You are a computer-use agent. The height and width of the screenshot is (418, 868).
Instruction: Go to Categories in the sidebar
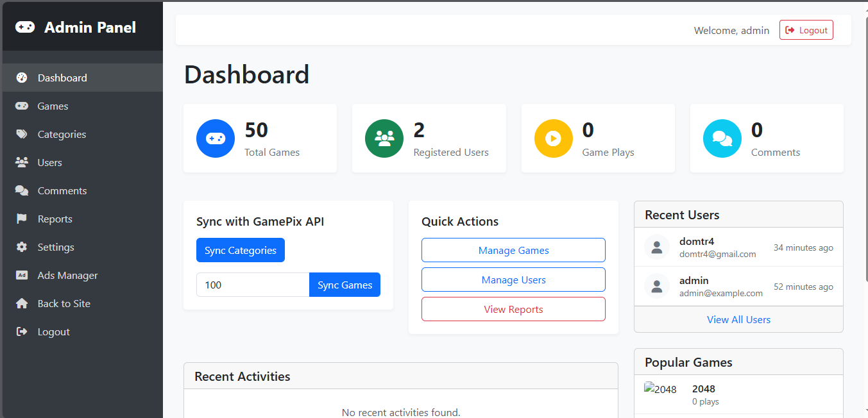coord(83,134)
